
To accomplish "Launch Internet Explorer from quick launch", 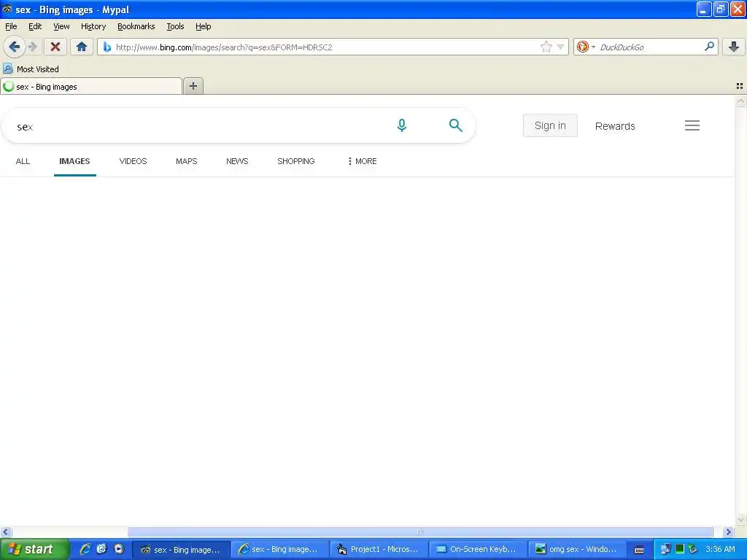I will click(x=85, y=549).
